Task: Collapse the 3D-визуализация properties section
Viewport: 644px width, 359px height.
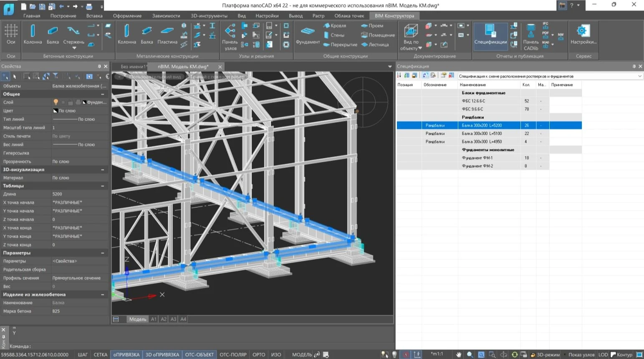Action: coord(103,170)
